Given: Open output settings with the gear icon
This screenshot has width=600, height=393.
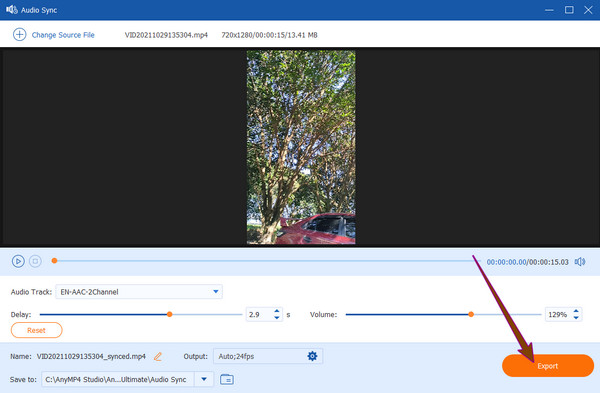Looking at the screenshot, I should [312, 356].
